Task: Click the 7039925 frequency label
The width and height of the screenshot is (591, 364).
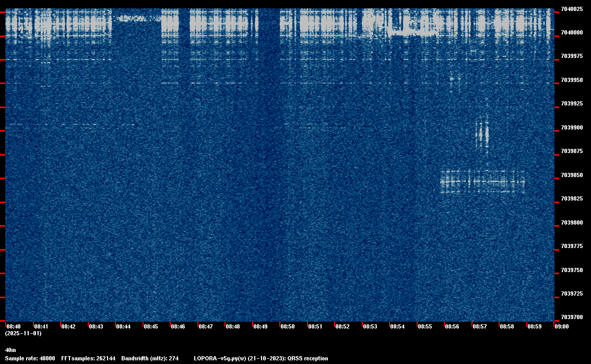Action: (x=572, y=104)
